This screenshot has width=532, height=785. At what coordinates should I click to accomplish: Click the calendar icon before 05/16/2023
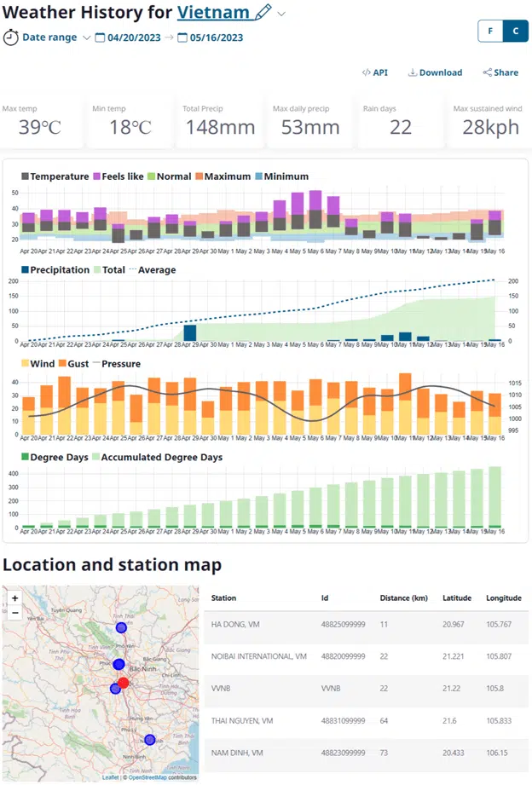coord(182,38)
